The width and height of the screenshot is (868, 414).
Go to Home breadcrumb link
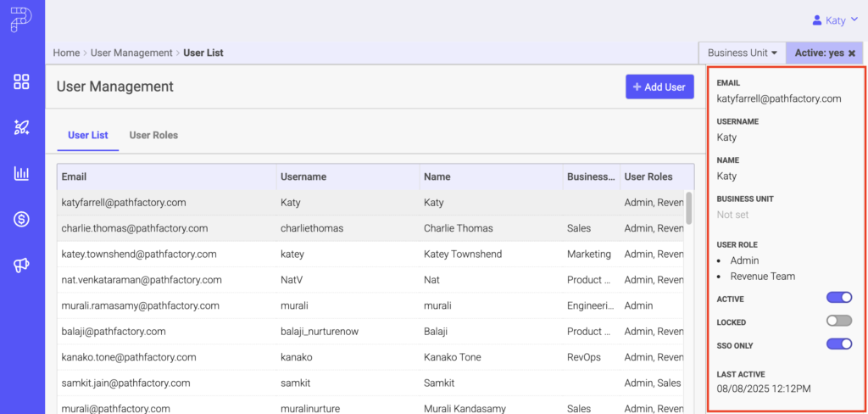[66, 53]
